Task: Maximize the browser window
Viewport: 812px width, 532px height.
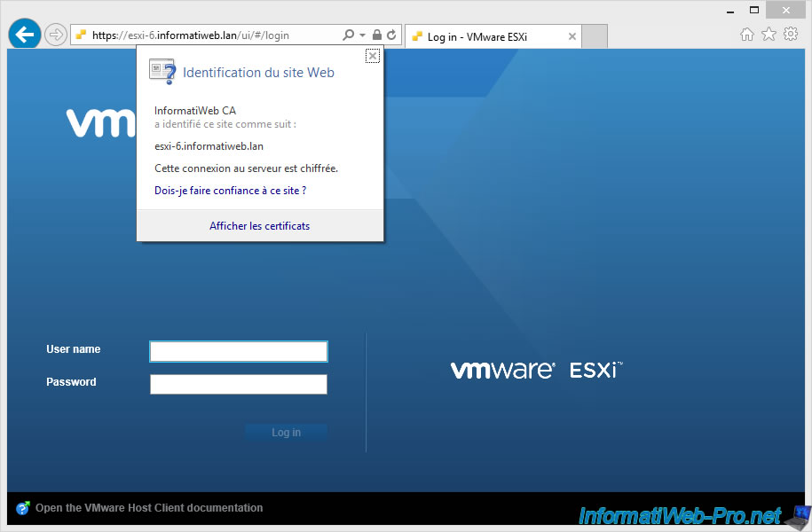Action: click(x=754, y=11)
